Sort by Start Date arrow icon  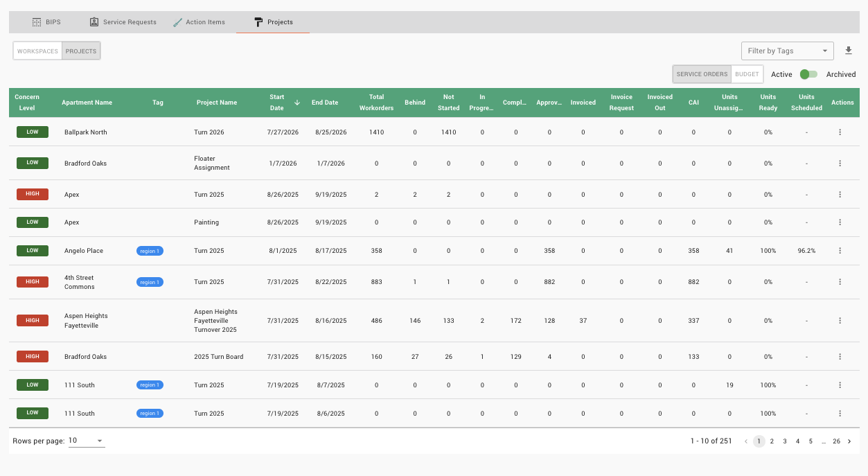coord(297,103)
